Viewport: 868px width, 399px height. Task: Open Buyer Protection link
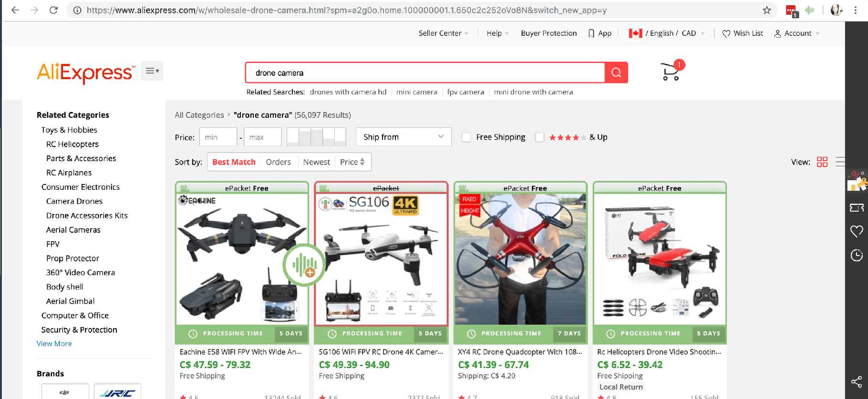click(x=549, y=33)
